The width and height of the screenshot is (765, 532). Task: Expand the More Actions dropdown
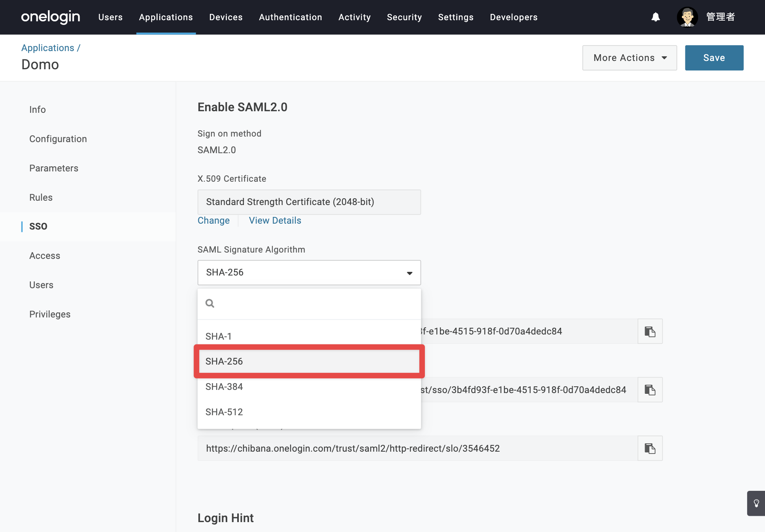[x=630, y=58]
